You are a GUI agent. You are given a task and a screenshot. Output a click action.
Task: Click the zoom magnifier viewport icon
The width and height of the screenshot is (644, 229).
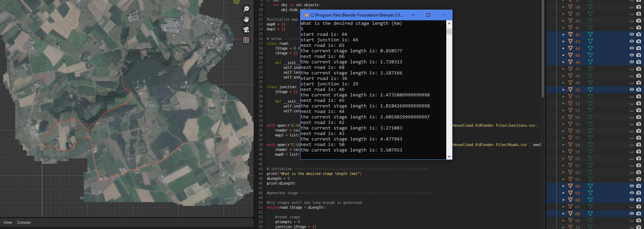[x=246, y=9]
